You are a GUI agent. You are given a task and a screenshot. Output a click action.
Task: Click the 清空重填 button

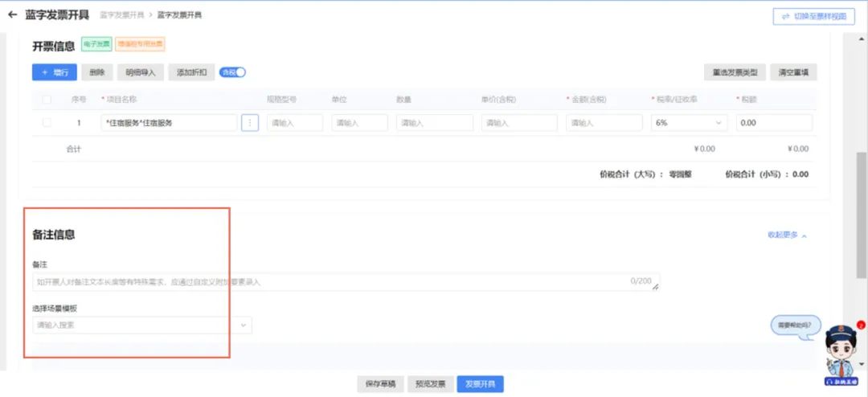[792, 72]
